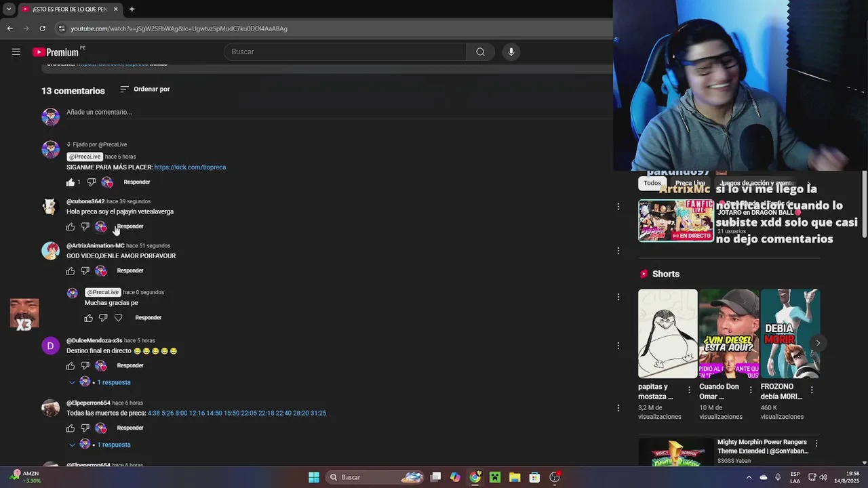The width and height of the screenshot is (868, 488).
Task: Open options menu for @cubone3642 comment
Action: point(618,206)
